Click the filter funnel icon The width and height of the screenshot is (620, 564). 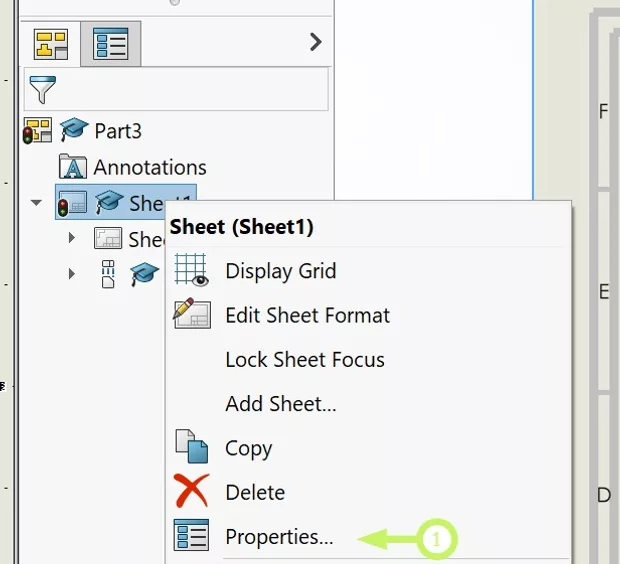pos(43,91)
